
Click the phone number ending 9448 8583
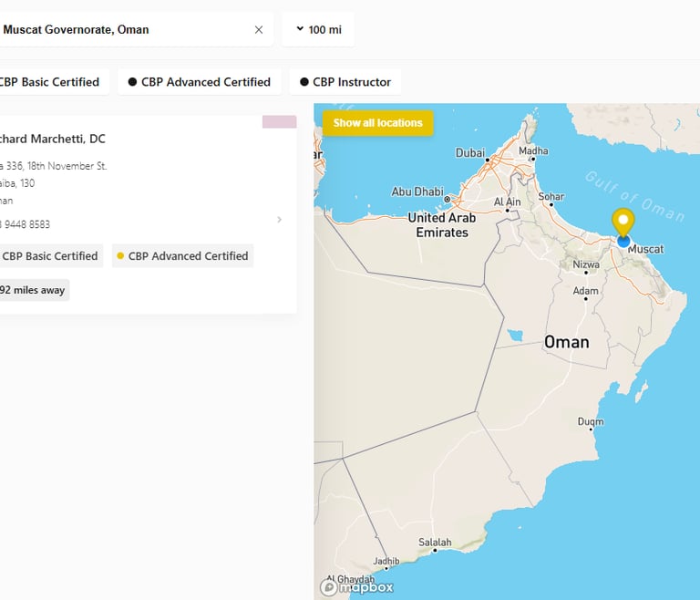pyautogui.click(x=25, y=224)
